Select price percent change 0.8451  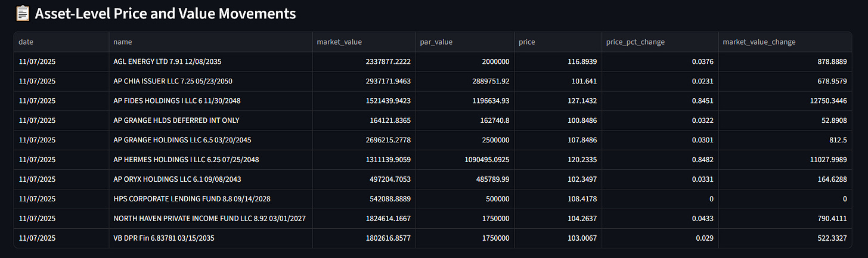point(659,101)
